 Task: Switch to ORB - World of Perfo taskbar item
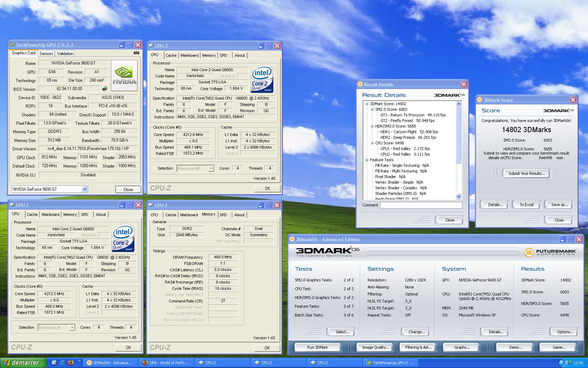coord(167,363)
